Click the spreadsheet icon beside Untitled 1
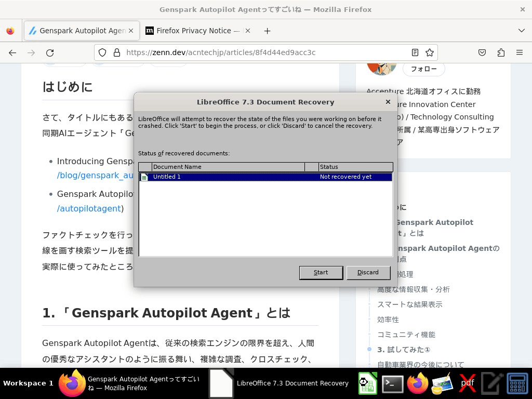 [144, 177]
